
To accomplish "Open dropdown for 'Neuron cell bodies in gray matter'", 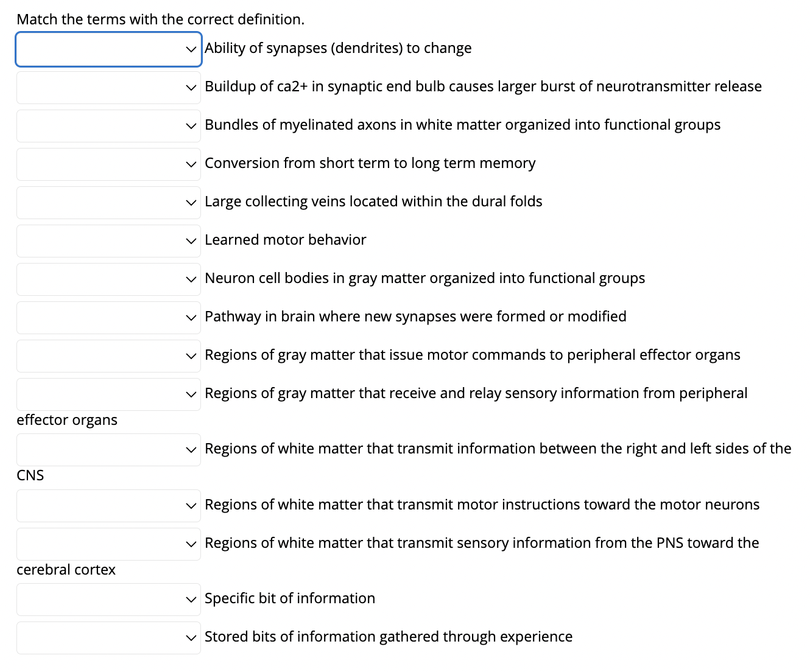I will click(108, 279).
